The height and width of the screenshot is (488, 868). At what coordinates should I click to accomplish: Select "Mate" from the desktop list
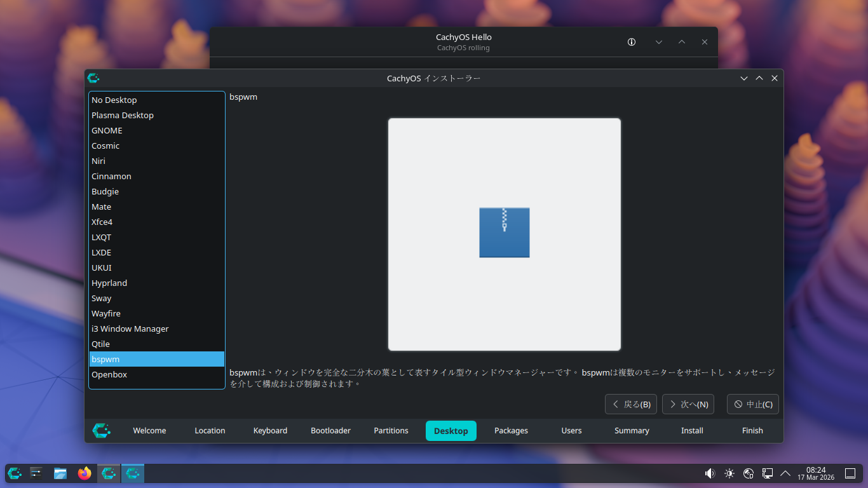157,207
